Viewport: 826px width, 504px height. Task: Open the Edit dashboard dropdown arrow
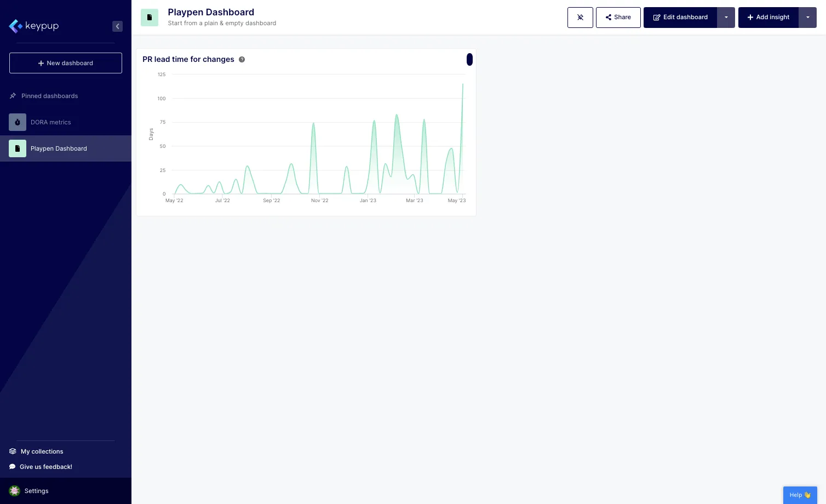tap(726, 17)
